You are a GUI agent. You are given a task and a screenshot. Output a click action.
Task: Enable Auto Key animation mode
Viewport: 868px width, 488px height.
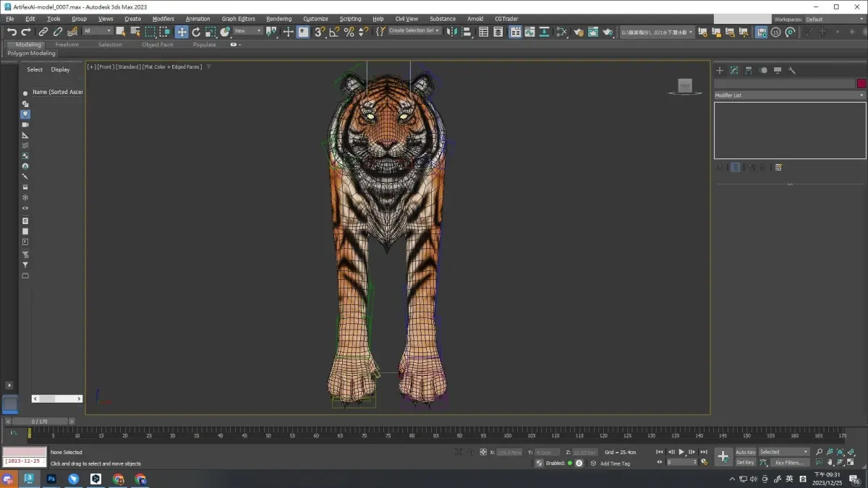(745, 452)
